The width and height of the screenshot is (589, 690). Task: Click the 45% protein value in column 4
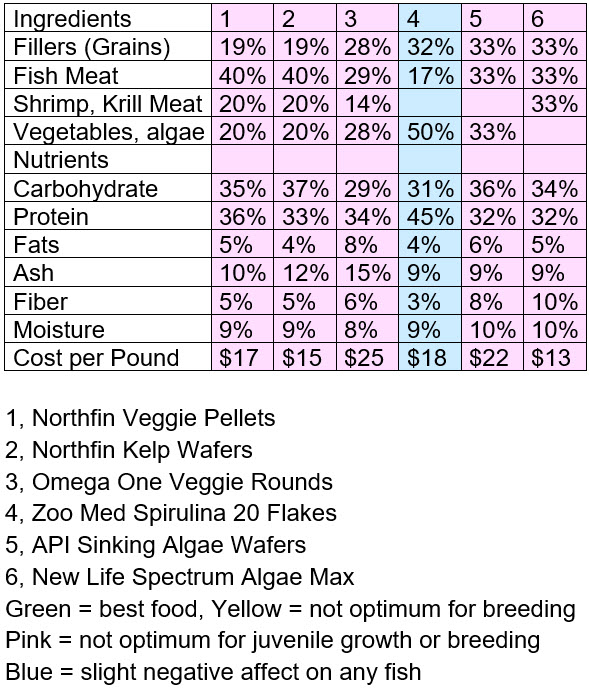click(430, 216)
